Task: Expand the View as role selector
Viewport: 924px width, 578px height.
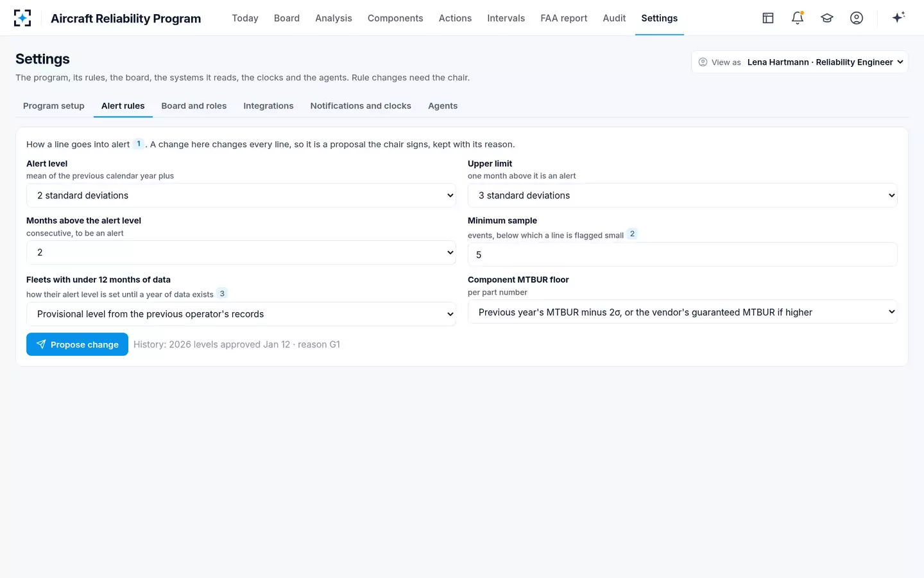Action: pyautogui.click(x=800, y=62)
